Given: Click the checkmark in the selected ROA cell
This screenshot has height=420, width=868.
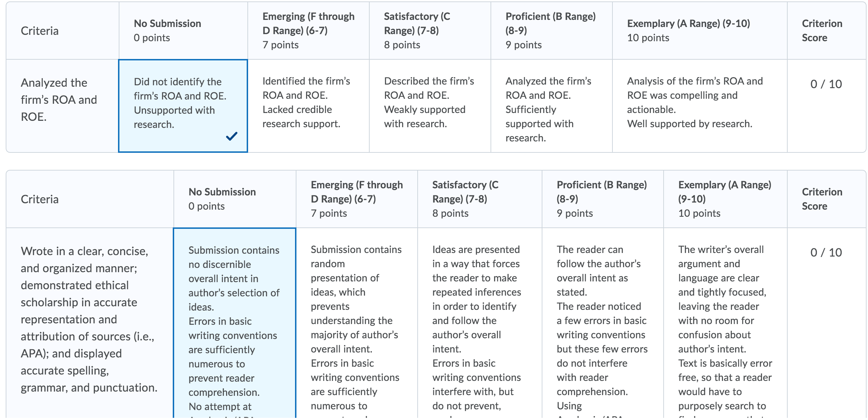Looking at the screenshot, I should [231, 136].
